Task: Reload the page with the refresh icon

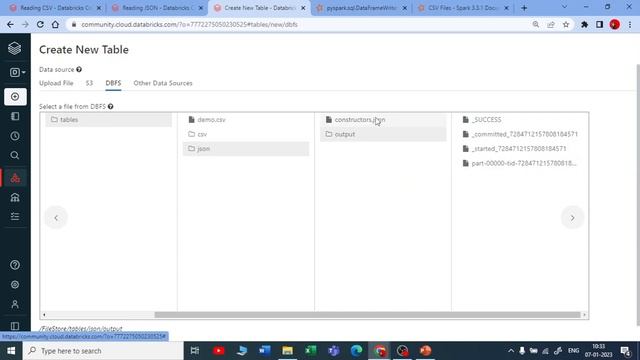Action: click(x=40, y=24)
